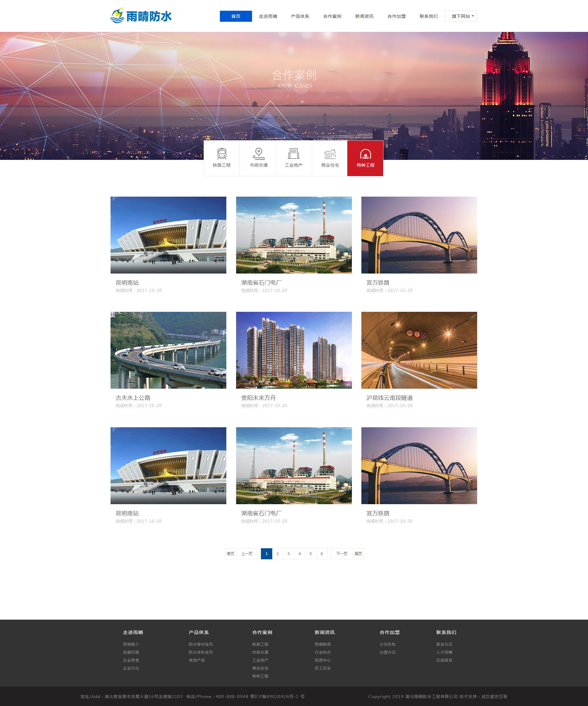This screenshot has height=706, width=588.
Task: Open the 首页 navigation tab
Action: click(x=236, y=16)
